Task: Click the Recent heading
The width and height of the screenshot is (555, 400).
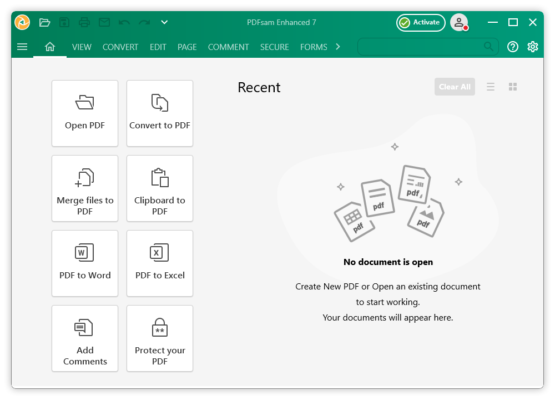Action: coord(259,87)
